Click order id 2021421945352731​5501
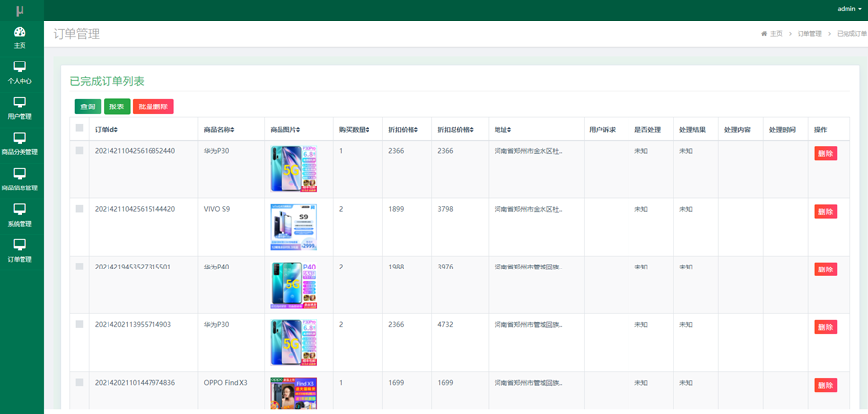 click(133, 267)
